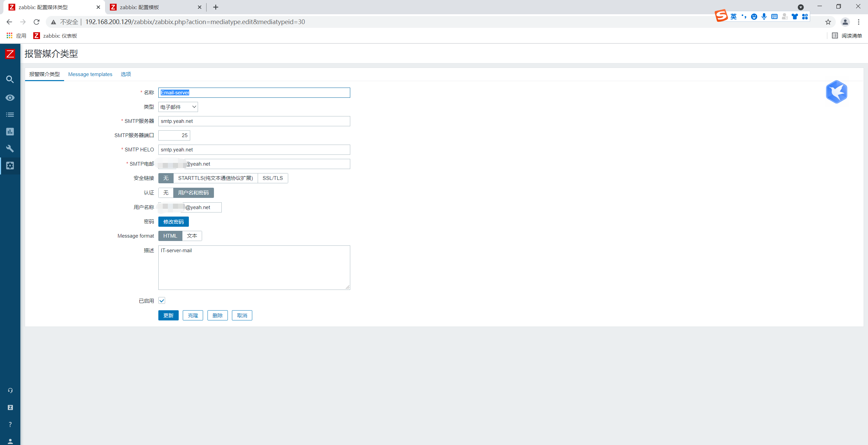Open Monitoring eye icon in sidebar
Screen dimensions: 868x445
click(10, 98)
